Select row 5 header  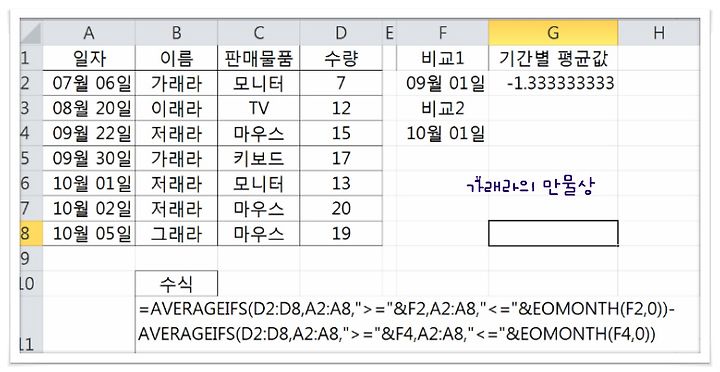click(x=31, y=158)
